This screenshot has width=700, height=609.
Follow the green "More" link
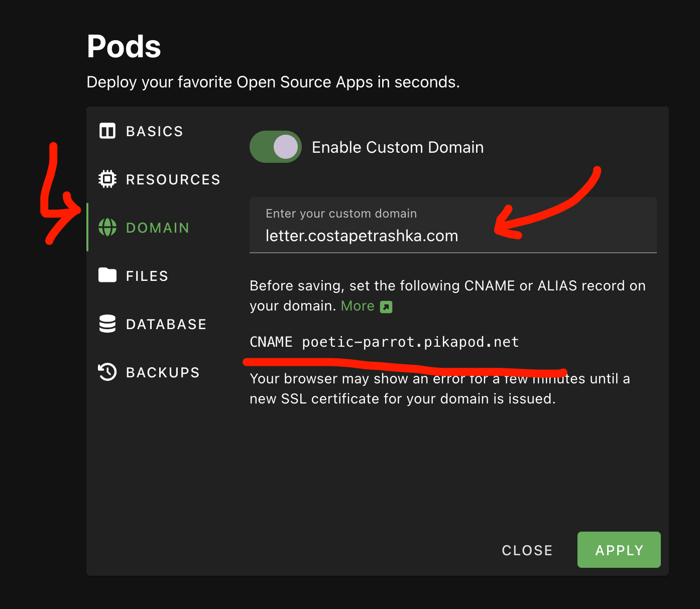(358, 306)
